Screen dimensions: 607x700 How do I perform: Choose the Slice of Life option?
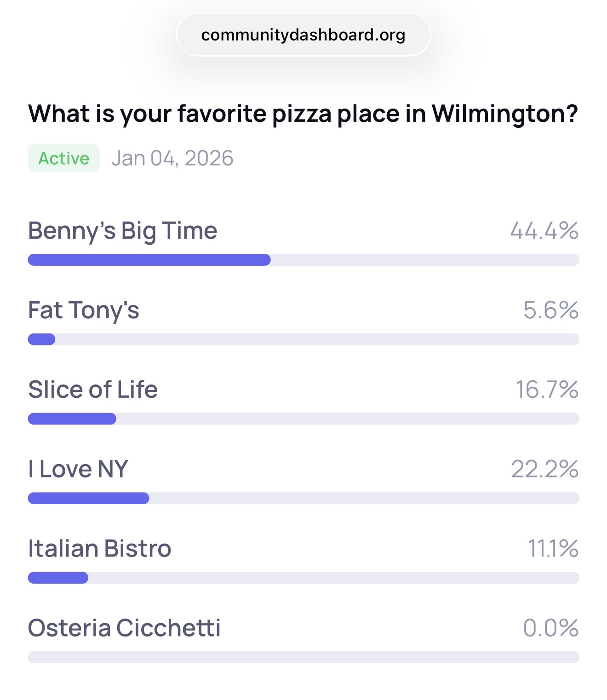(93, 390)
